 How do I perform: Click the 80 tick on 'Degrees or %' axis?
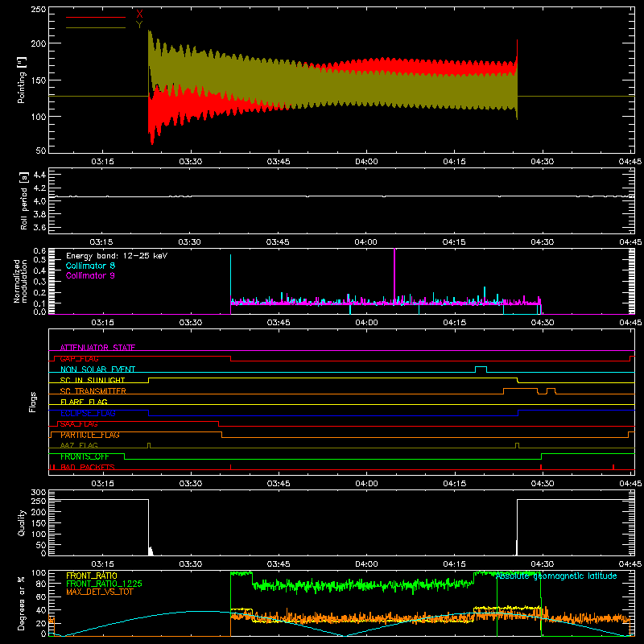(41, 584)
